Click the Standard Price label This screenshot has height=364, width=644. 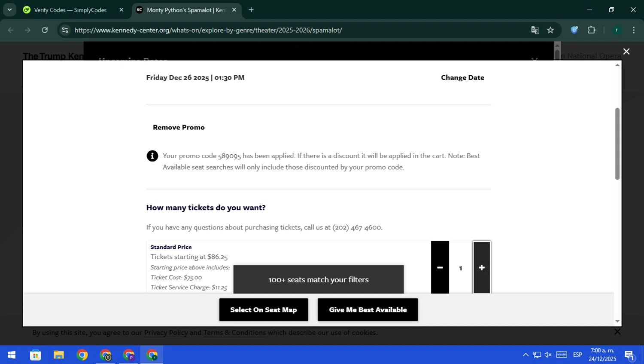[171, 247]
